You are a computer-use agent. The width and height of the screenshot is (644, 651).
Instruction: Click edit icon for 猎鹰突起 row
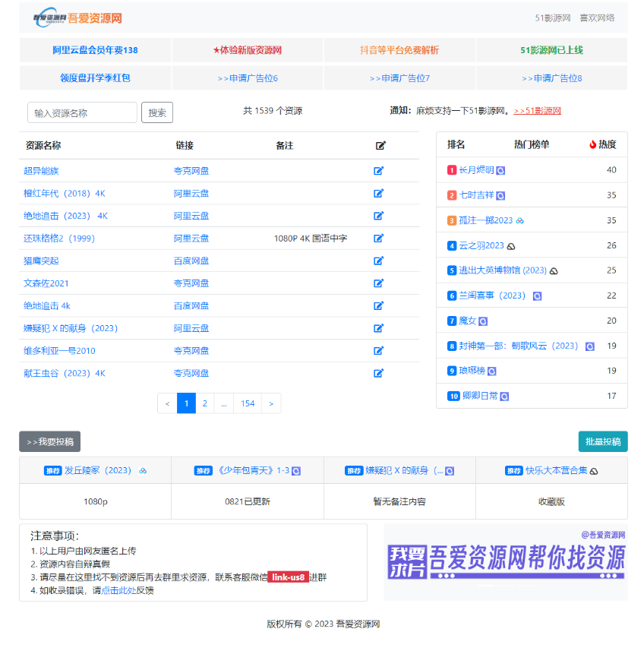click(x=378, y=261)
